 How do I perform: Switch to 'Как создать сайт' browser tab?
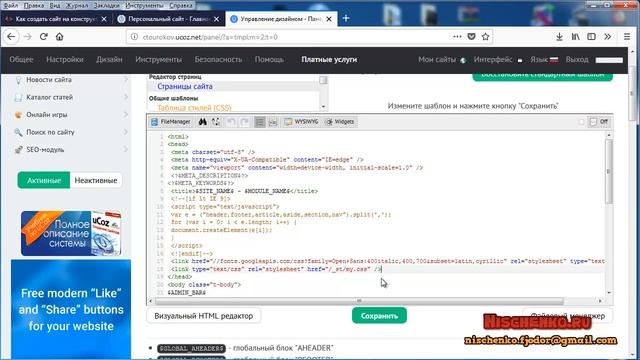click(56, 19)
